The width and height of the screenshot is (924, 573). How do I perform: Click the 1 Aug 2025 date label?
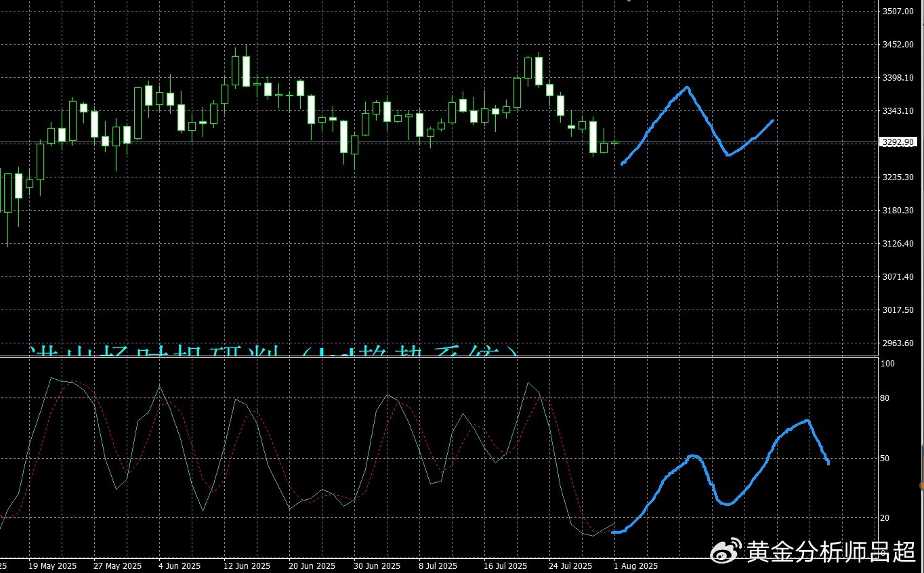[x=635, y=566]
